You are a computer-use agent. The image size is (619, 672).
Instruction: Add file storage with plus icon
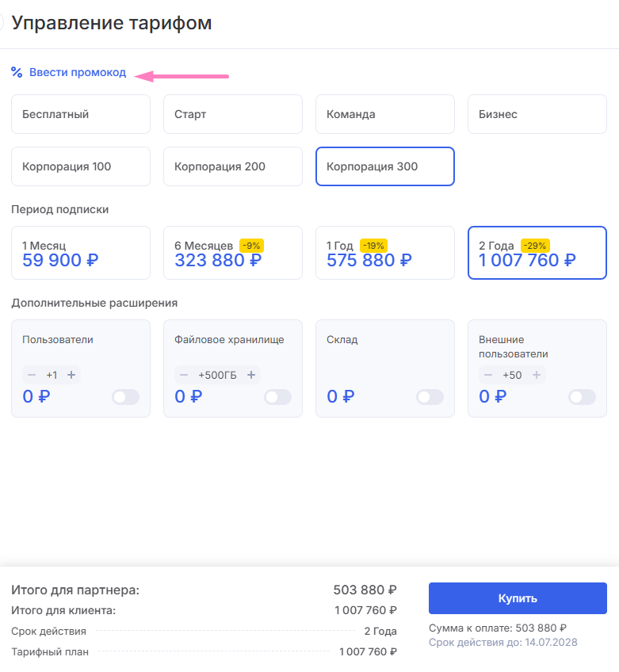point(251,375)
